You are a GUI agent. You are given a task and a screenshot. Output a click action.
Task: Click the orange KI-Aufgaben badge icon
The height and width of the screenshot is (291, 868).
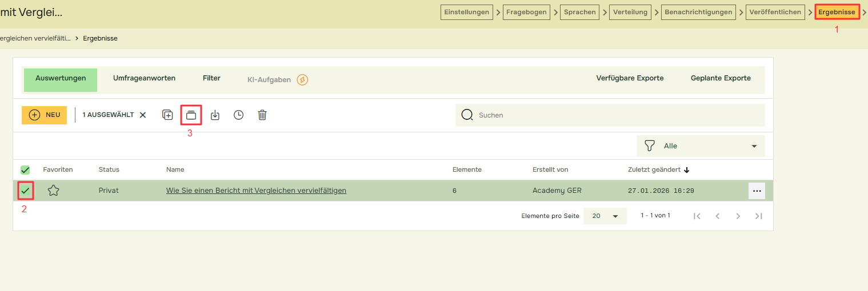click(x=302, y=80)
